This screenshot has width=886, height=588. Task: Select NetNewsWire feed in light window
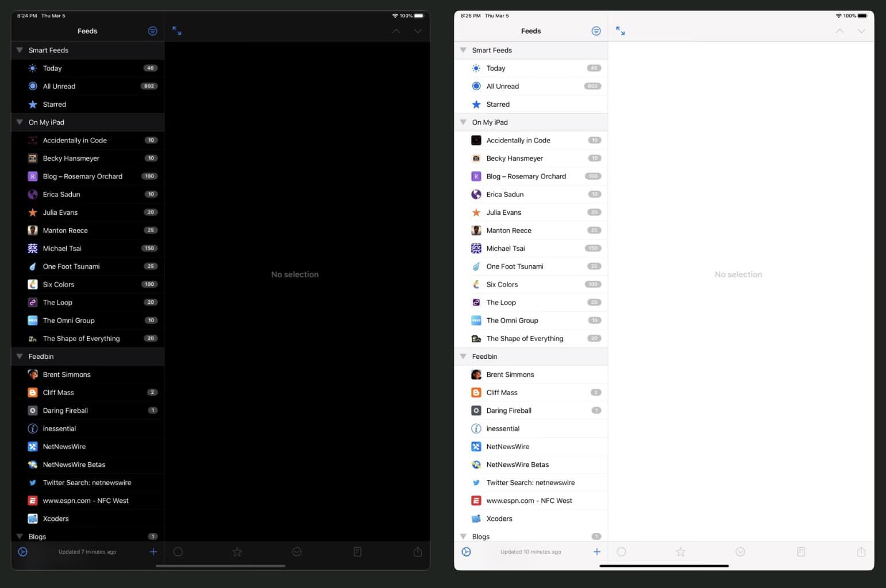tap(531, 447)
